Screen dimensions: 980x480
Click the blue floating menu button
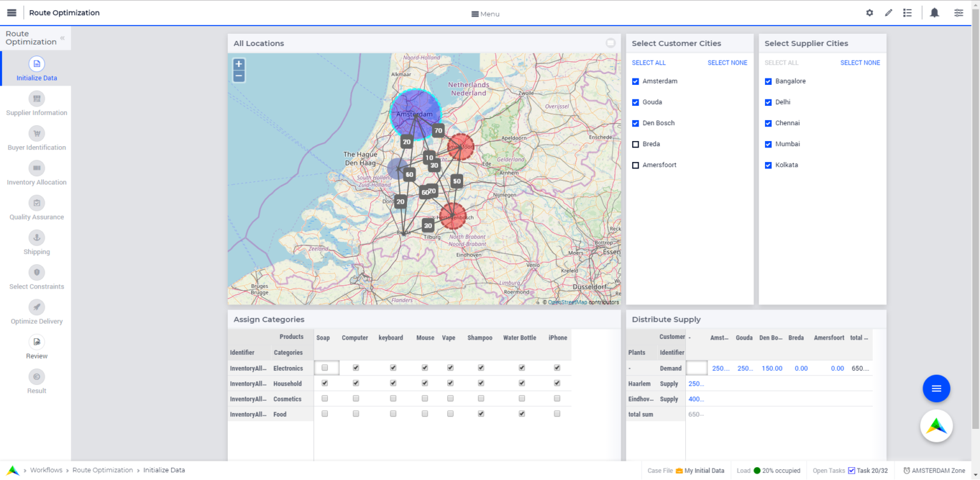[x=936, y=388]
